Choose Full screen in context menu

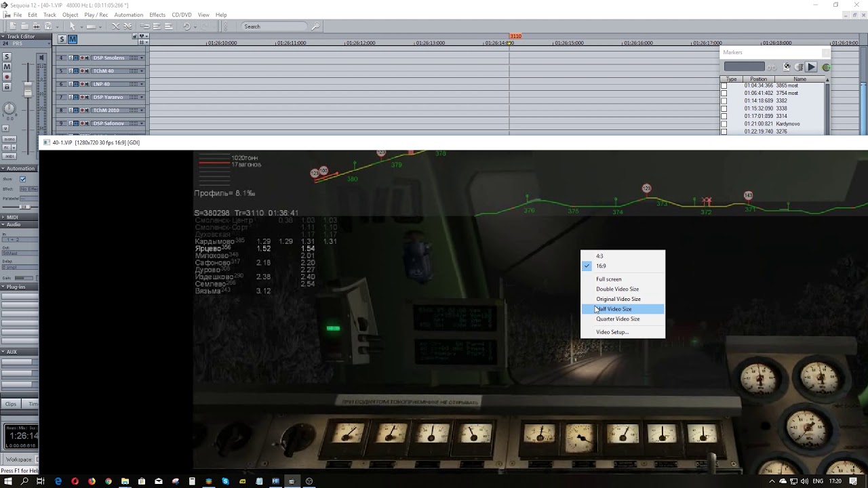(623, 279)
